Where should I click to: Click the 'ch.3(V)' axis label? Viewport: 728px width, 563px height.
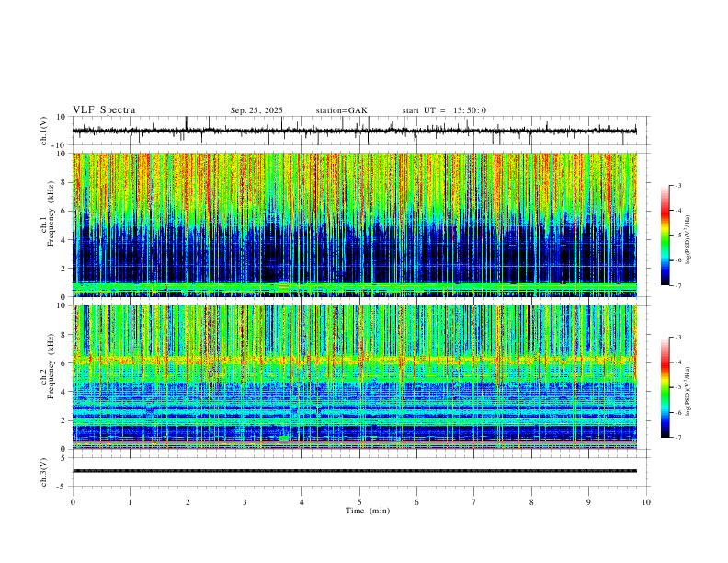click(x=44, y=472)
